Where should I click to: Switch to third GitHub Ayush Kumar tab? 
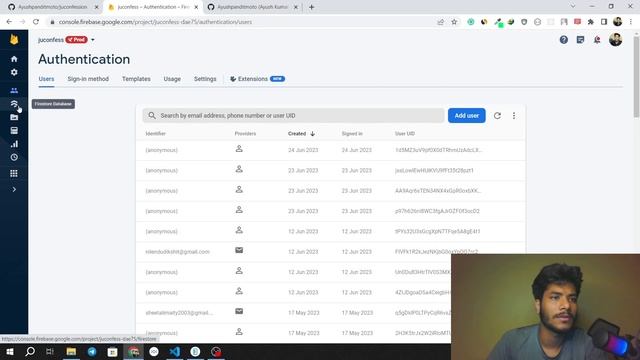point(253,7)
